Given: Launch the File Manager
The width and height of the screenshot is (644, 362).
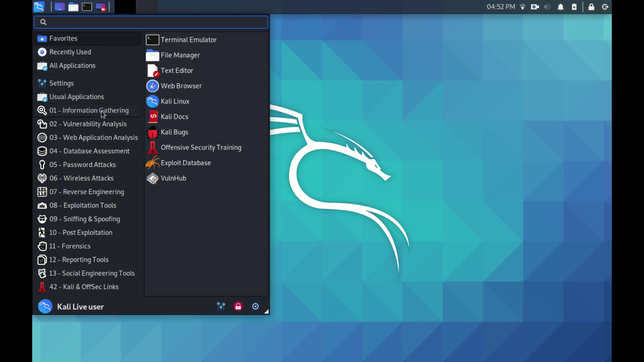Looking at the screenshot, I should (x=180, y=55).
